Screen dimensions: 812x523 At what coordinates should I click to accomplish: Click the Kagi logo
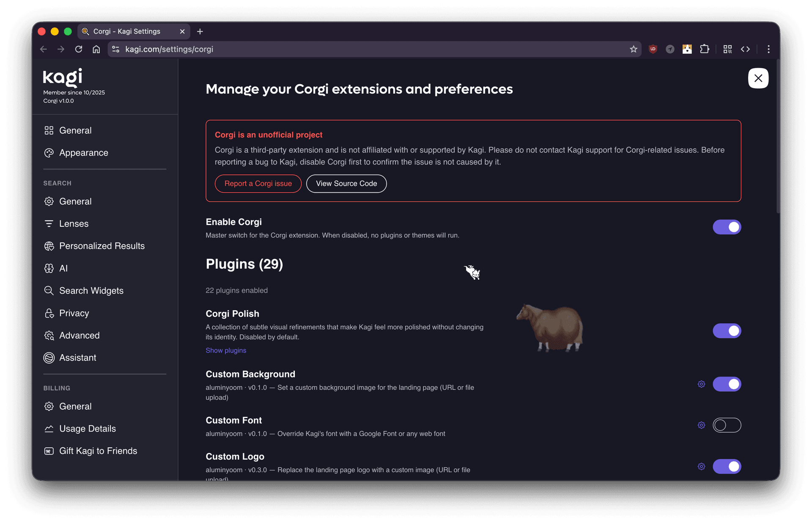click(63, 77)
